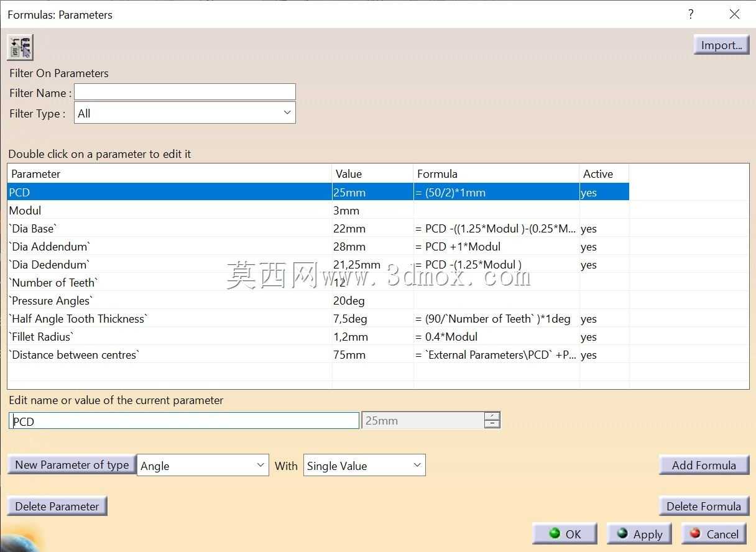Click the Add Formula button
Screen dimensions: 756x552
click(704, 465)
